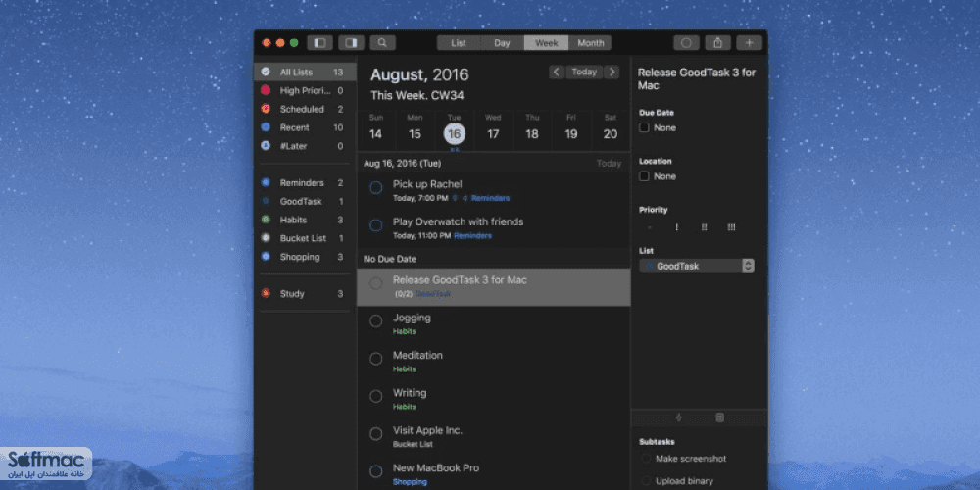Image resolution: width=980 pixels, height=490 pixels.
Task: Set priority to single exclamation mark
Action: pos(677,227)
